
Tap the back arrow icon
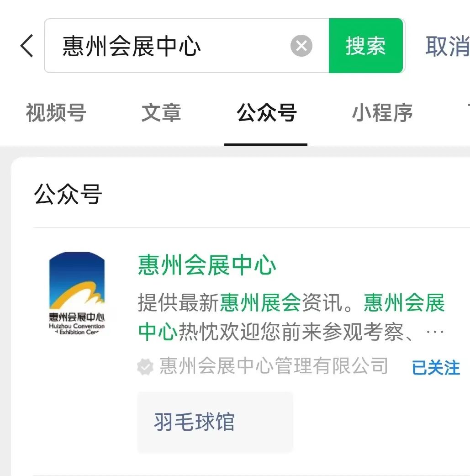[x=26, y=46]
